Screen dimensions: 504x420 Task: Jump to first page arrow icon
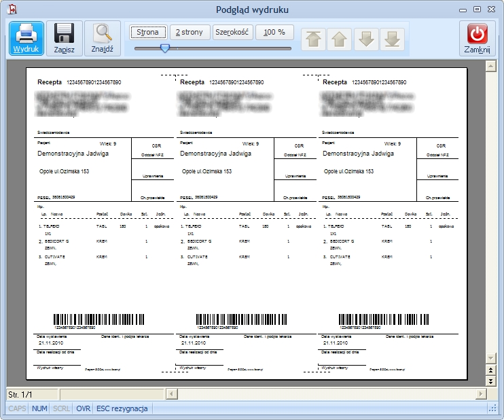(x=313, y=39)
